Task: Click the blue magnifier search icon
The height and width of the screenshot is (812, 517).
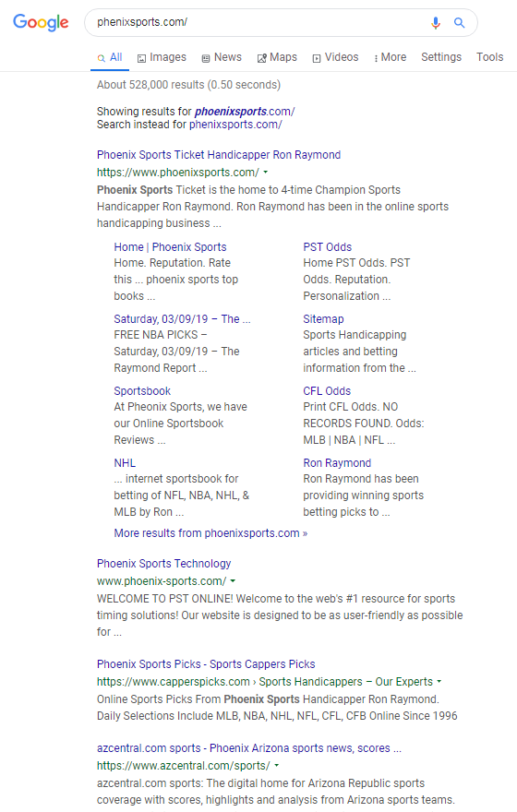Action: coord(459,22)
